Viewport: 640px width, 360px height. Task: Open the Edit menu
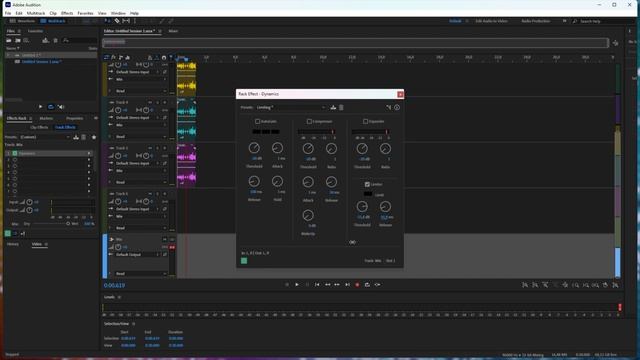coord(19,13)
